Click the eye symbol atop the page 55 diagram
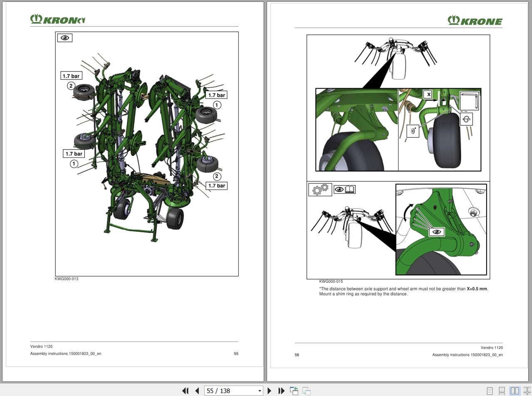 point(65,37)
